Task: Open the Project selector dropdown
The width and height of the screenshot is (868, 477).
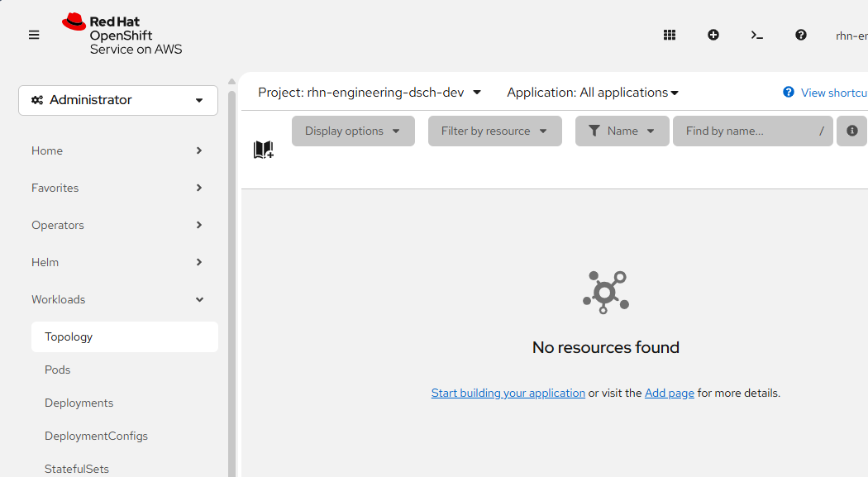Action: tap(370, 93)
